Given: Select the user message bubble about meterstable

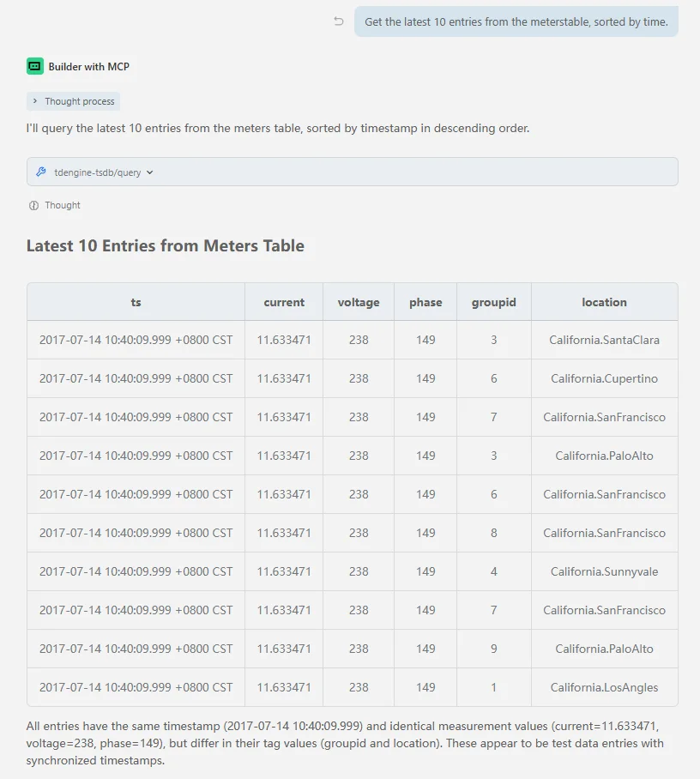Looking at the screenshot, I should click(x=516, y=21).
